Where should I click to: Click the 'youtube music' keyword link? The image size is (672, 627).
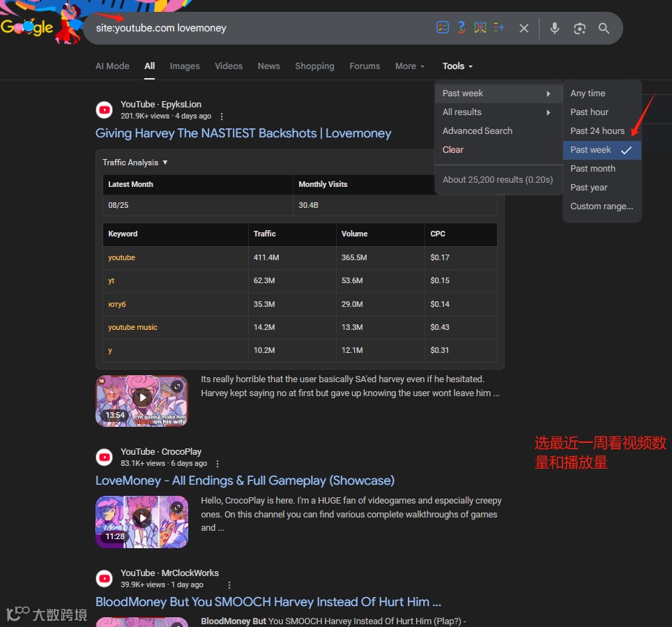(132, 328)
